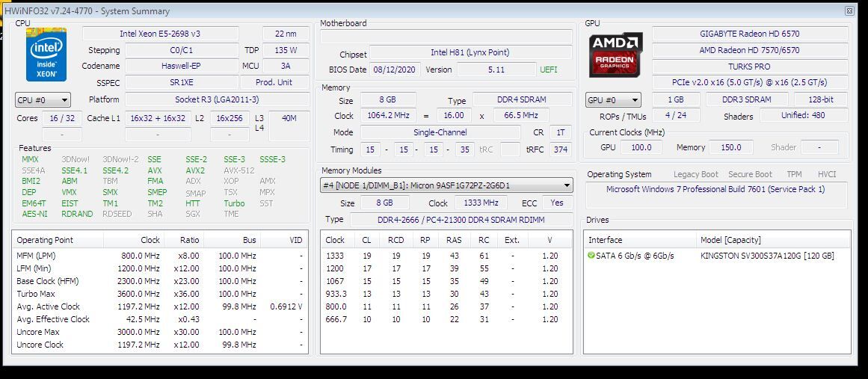This screenshot has width=868, height=379.
Task: Select the C0/C1 stepping value
Action: 182,50
